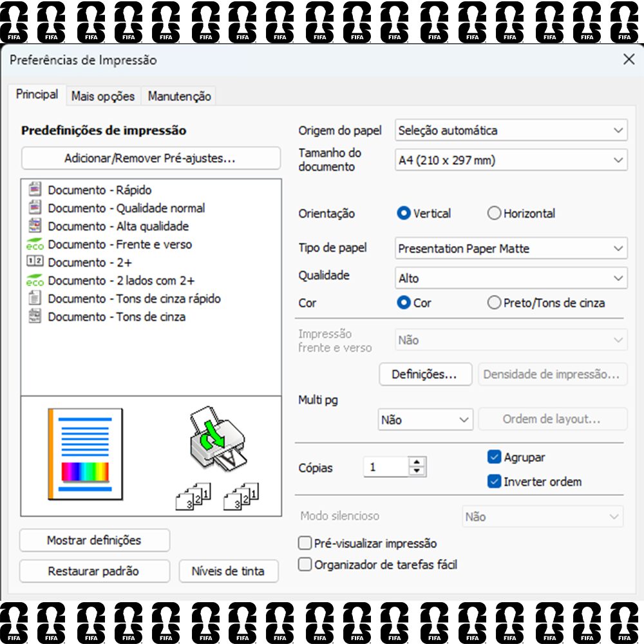Open the Tamanho do documento dropdown
This screenshot has width=644, height=644.
pyautogui.click(x=511, y=160)
